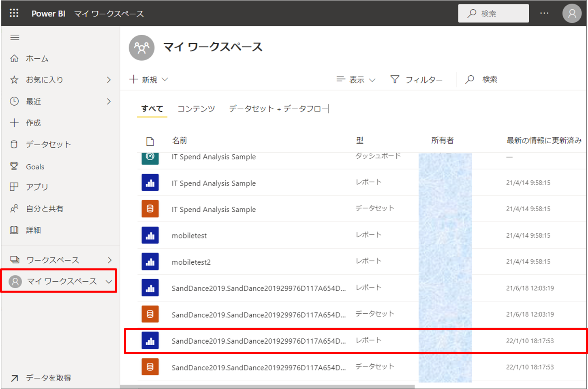Click SandDance report icon dated 21/6/18
This screenshot has height=389, width=588.
click(150, 288)
